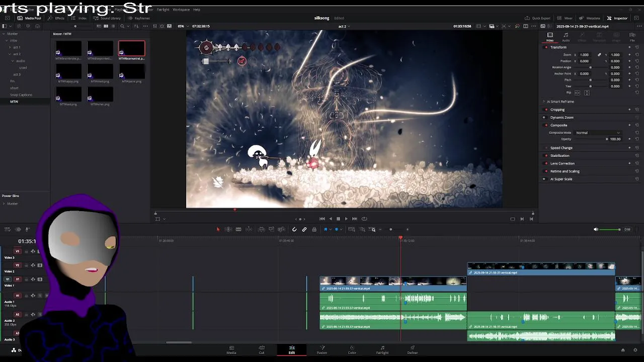
Task: Open the Composite Mode dropdown
Action: point(598,133)
